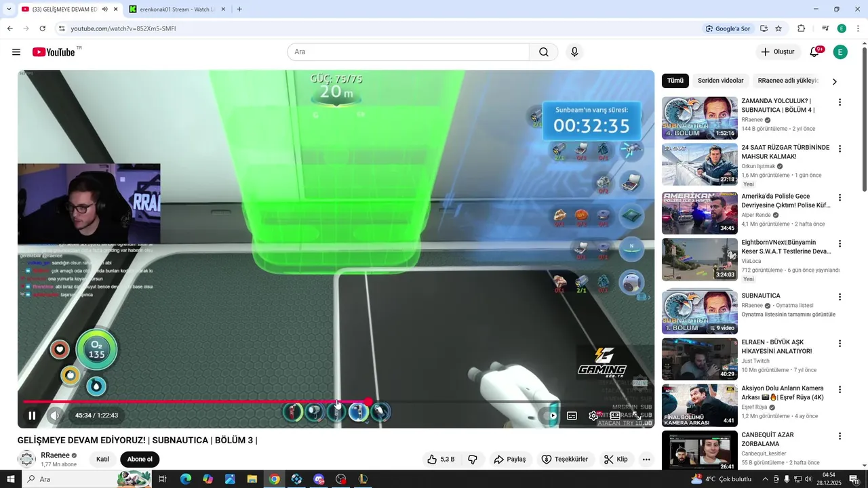Open Windows Start menu
This screenshot has width=868, height=488.
tap(9, 479)
